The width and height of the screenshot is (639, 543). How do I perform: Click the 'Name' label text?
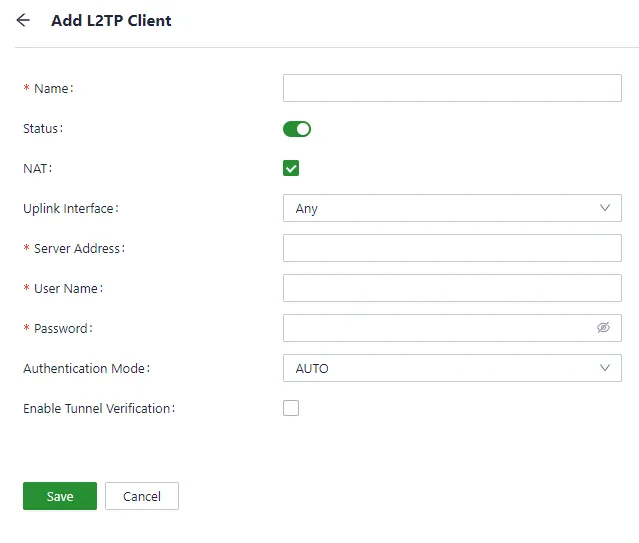pyautogui.click(x=53, y=89)
